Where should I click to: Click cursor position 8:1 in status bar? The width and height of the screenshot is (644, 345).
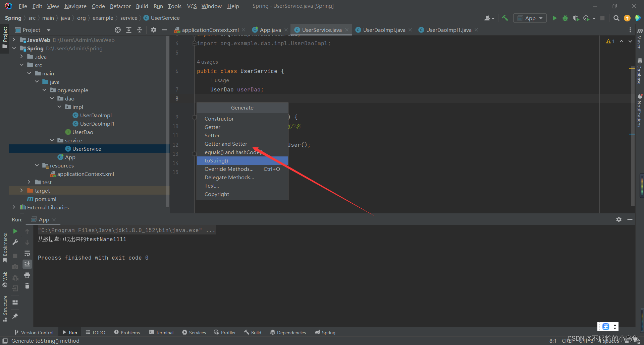click(553, 341)
